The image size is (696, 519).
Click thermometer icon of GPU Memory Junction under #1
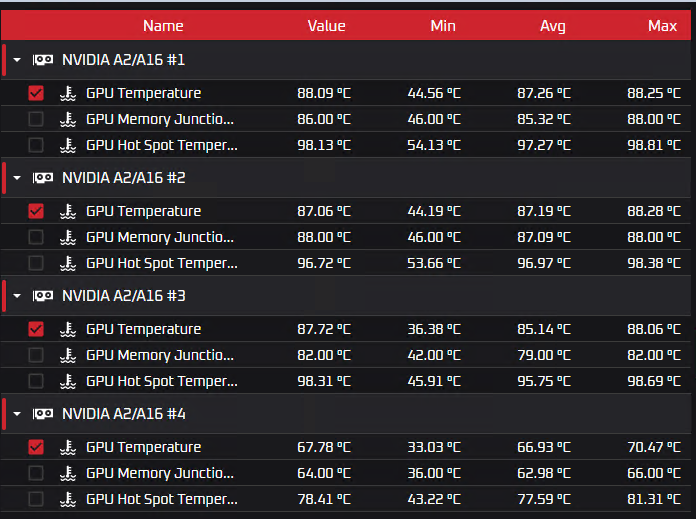[68, 119]
